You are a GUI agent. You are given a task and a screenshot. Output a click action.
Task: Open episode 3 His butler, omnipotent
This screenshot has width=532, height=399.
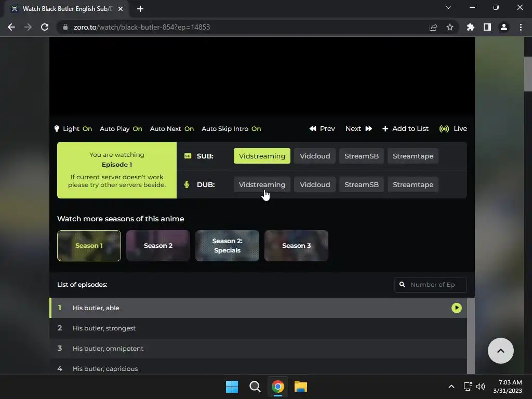[x=258, y=349]
